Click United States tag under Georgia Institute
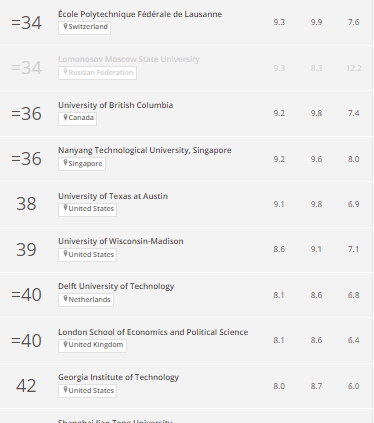This screenshot has width=374, height=423. 87,391
